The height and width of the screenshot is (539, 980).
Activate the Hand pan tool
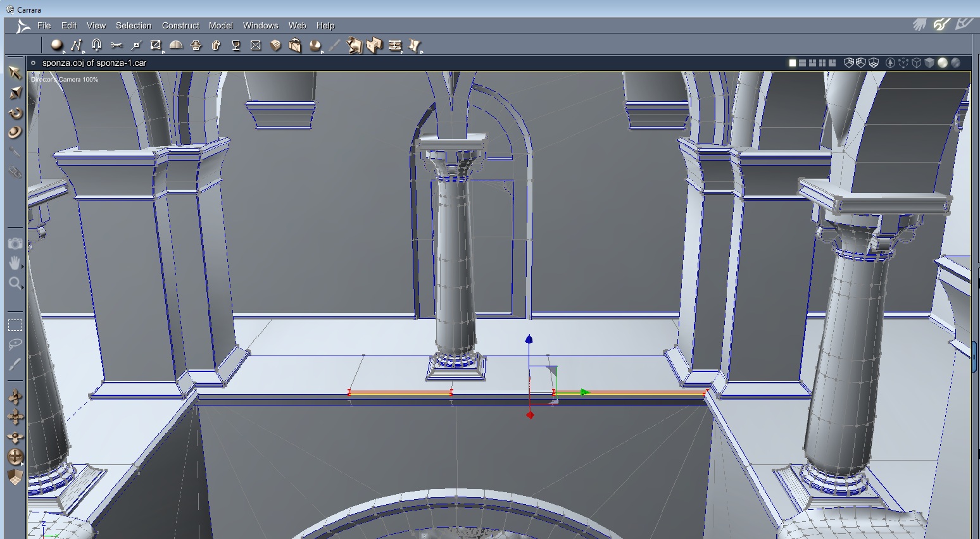tap(15, 263)
